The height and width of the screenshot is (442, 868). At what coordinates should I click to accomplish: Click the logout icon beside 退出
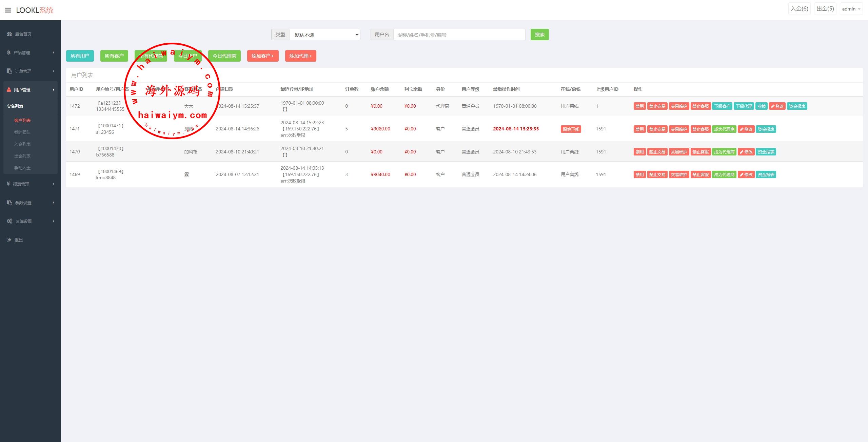(x=9, y=240)
